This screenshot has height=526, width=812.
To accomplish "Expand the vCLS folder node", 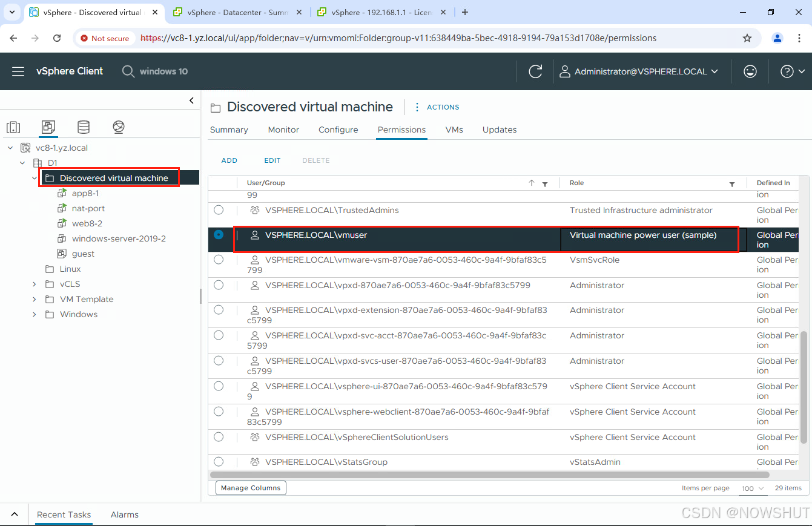I will (x=35, y=284).
